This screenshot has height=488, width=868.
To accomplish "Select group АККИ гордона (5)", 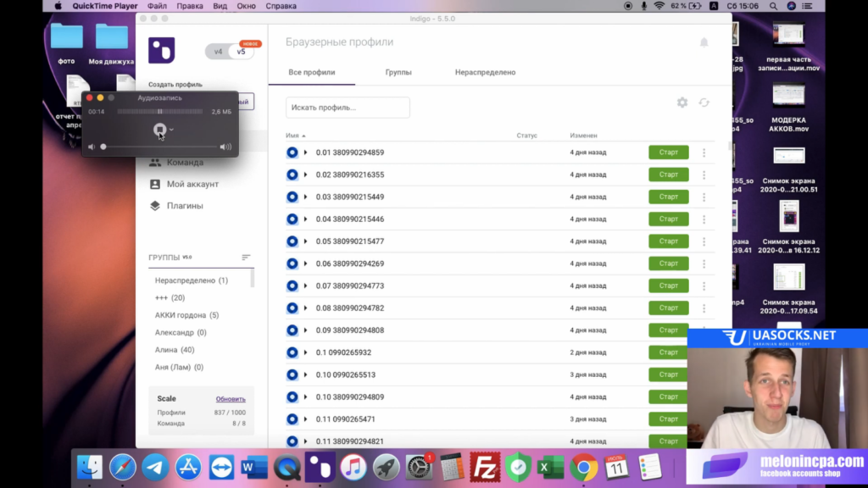I will click(x=187, y=315).
